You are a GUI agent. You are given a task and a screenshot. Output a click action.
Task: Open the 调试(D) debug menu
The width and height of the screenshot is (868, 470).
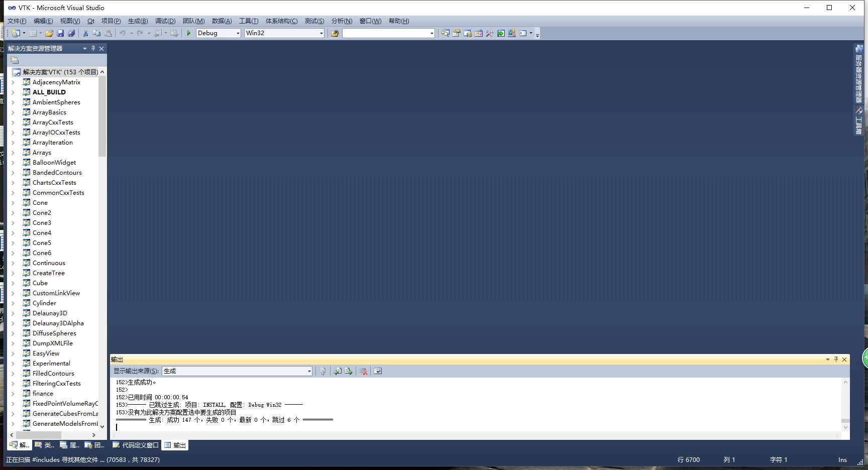click(165, 21)
